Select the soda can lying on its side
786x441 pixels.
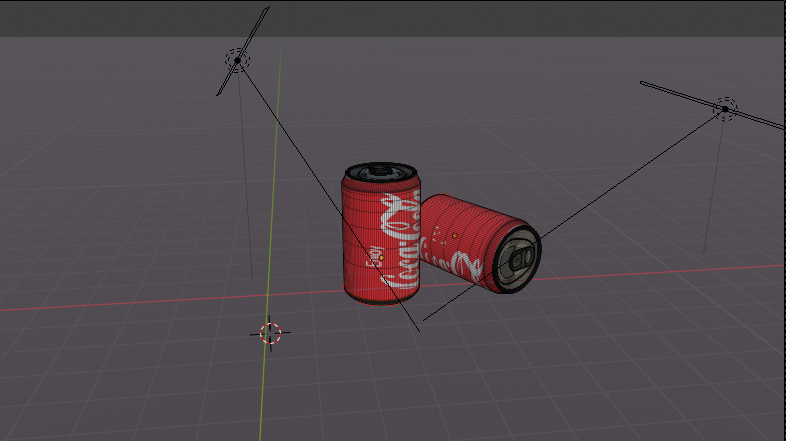(x=480, y=244)
